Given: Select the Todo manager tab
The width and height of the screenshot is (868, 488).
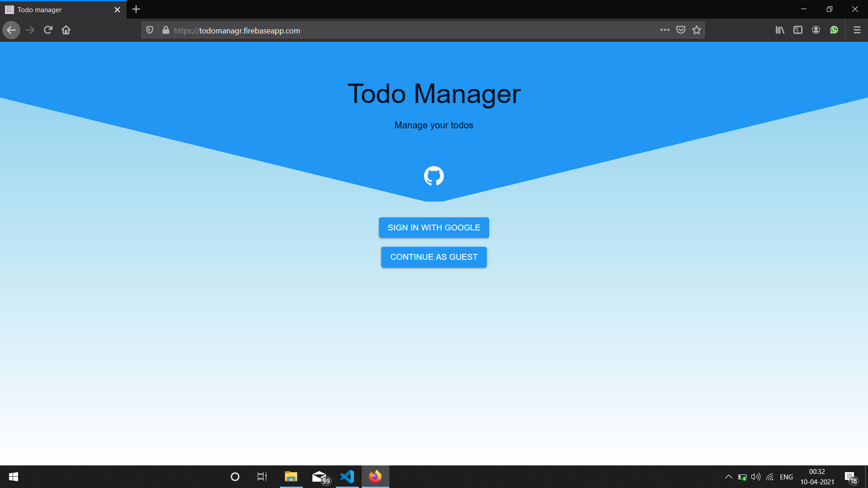Looking at the screenshot, I should (x=63, y=9).
